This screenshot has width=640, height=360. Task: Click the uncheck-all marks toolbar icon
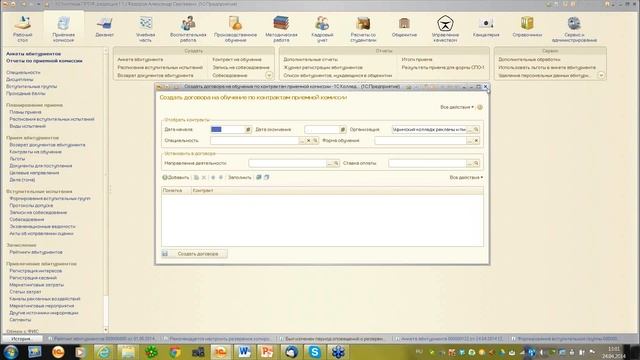pos(267,178)
